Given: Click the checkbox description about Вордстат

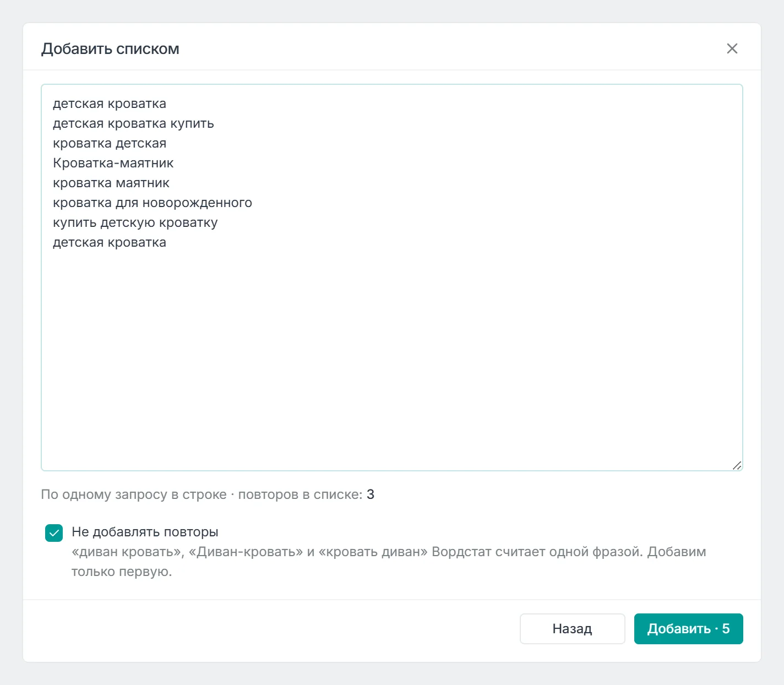Looking at the screenshot, I should pos(389,562).
